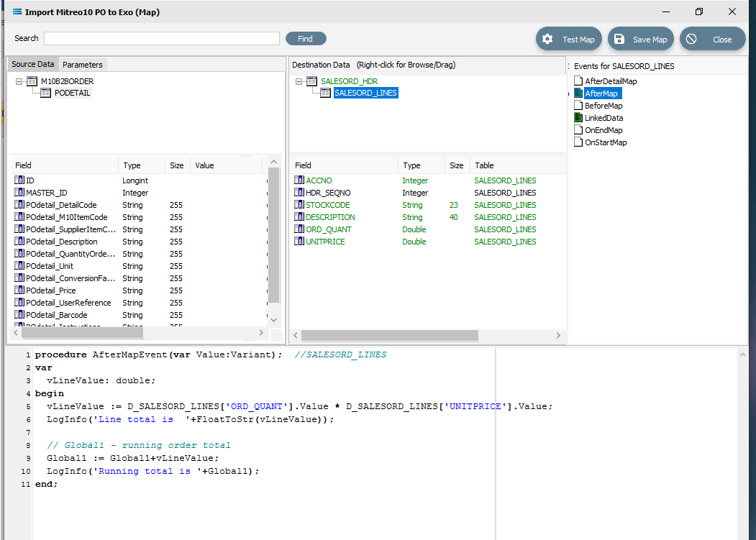Click the source fields vertical scrollbar thumb

coord(273,235)
